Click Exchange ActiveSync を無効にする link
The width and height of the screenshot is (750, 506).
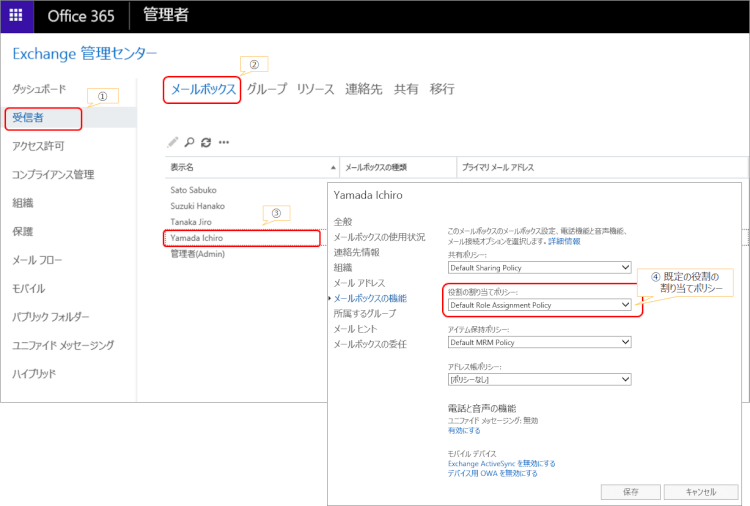click(501, 463)
